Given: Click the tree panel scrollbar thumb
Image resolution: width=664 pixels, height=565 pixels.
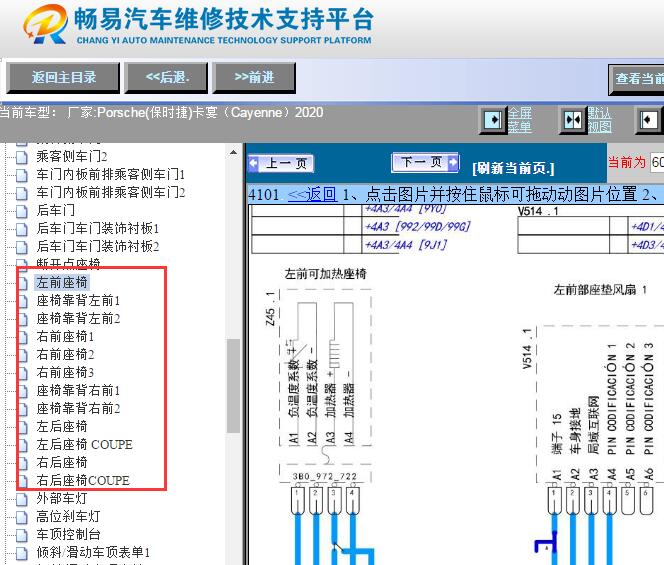Looking at the screenshot, I should [x=233, y=386].
